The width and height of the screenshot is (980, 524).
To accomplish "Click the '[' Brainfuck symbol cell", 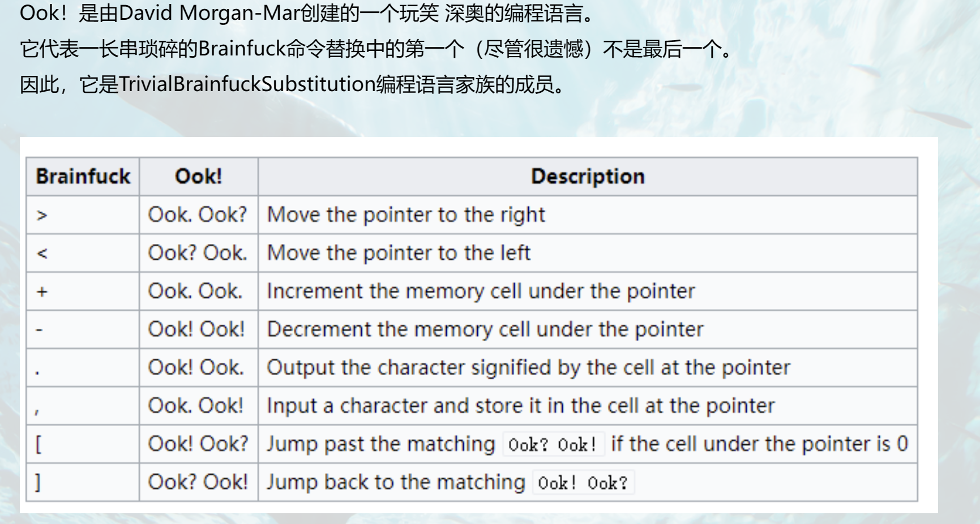I will 83,444.
